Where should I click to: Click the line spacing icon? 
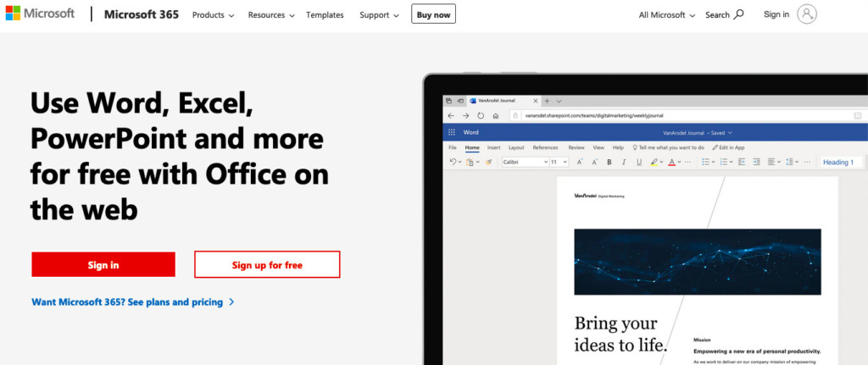point(789,162)
